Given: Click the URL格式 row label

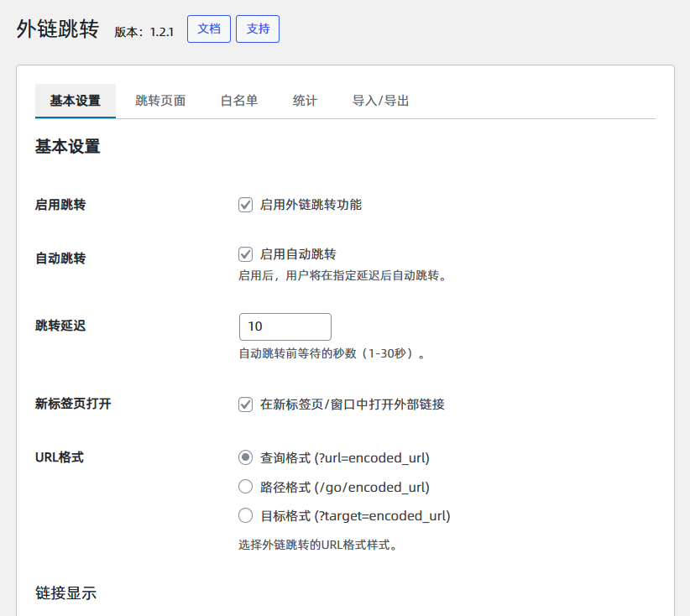Looking at the screenshot, I should pyautogui.click(x=59, y=457).
